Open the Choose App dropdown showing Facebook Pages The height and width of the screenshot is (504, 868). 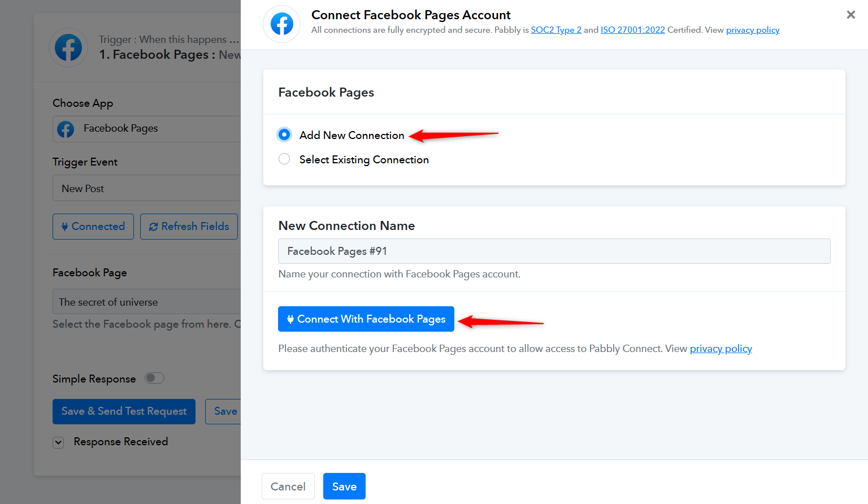click(x=147, y=129)
